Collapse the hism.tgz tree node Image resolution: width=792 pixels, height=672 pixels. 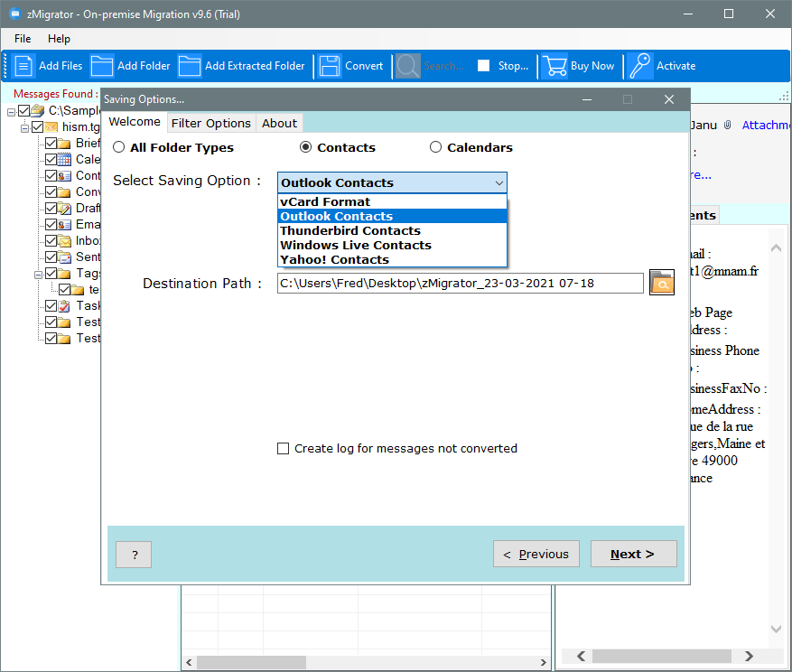[x=24, y=128]
